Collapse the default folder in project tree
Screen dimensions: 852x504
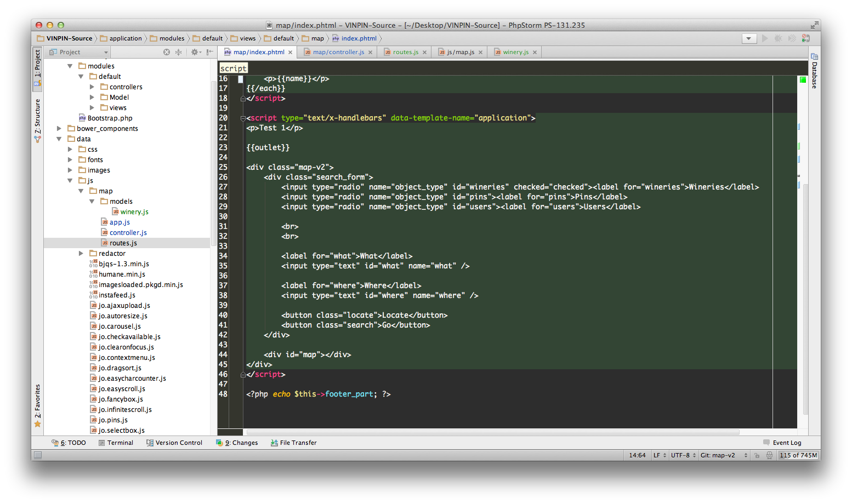click(x=81, y=77)
